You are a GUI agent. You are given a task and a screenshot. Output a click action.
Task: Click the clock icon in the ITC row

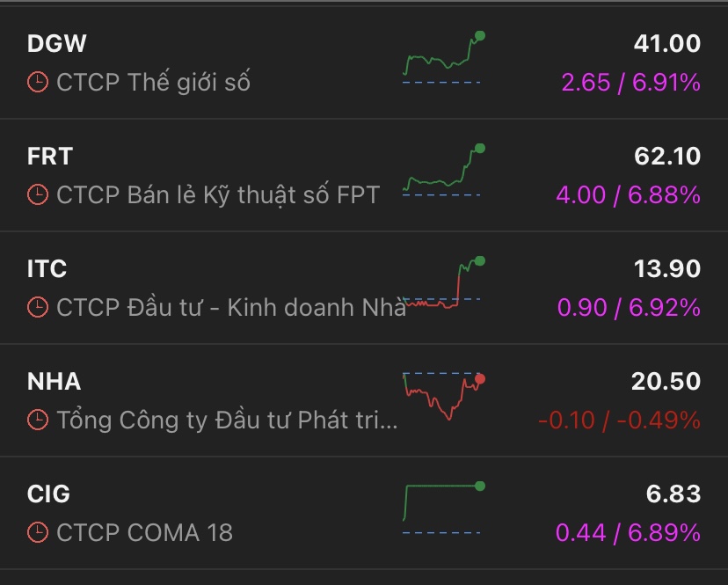tap(38, 307)
